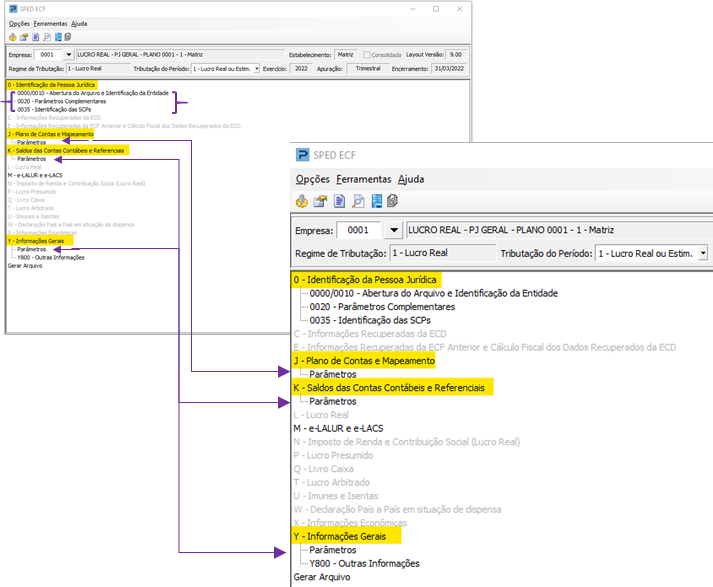Image resolution: width=713 pixels, height=587 pixels.
Task: Select Parâmetros under K - Saldos das Contas, enlarged tree
Action: 333,401
